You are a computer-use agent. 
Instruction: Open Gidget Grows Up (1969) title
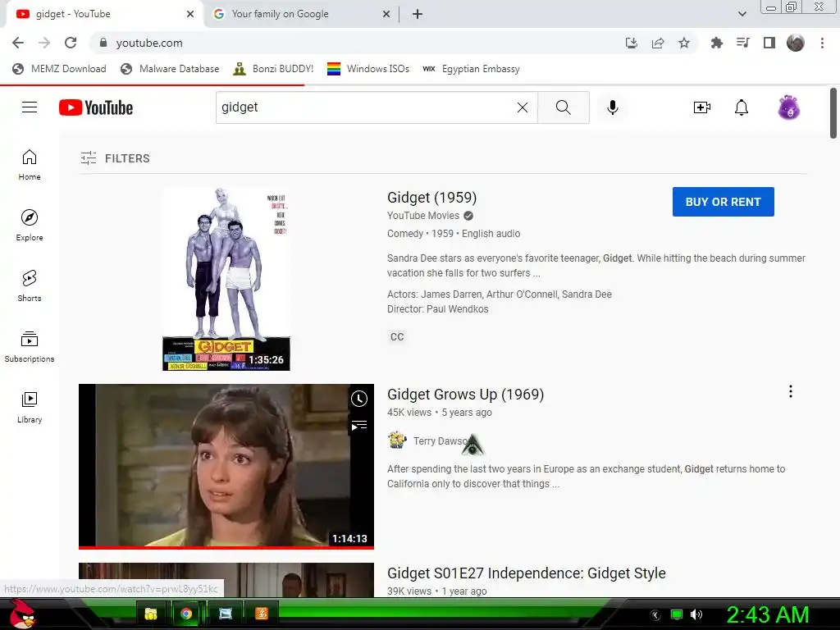click(466, 395)
